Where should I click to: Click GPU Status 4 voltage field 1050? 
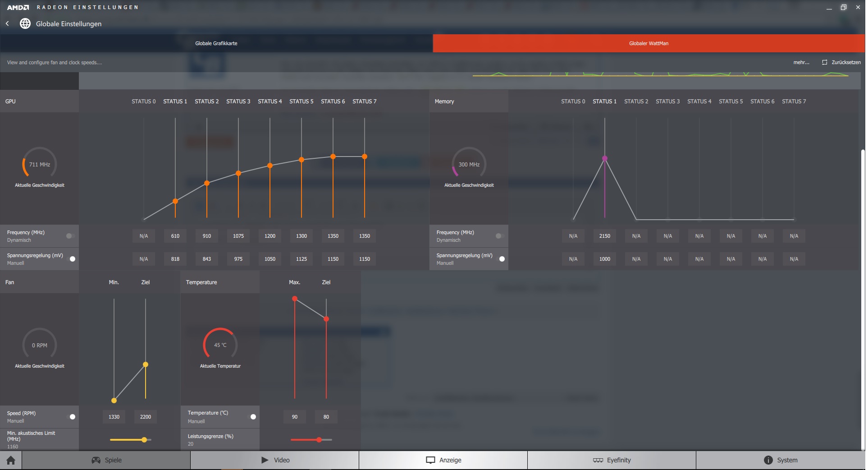point(270,259)
